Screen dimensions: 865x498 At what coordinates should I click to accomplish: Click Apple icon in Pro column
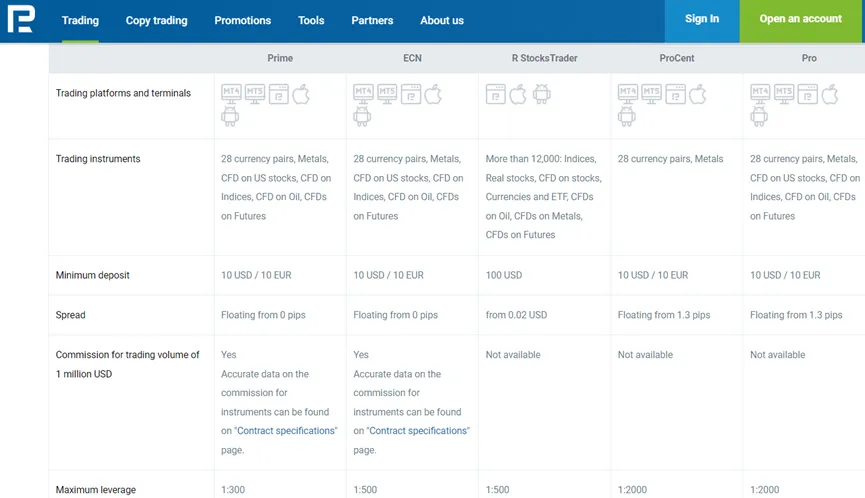830,94
